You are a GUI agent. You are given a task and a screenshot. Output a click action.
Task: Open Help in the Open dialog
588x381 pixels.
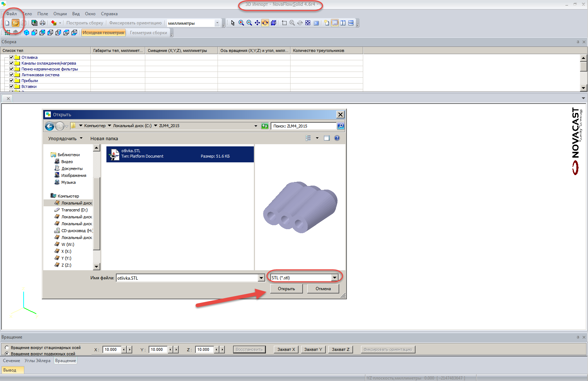tap(337, 138)
